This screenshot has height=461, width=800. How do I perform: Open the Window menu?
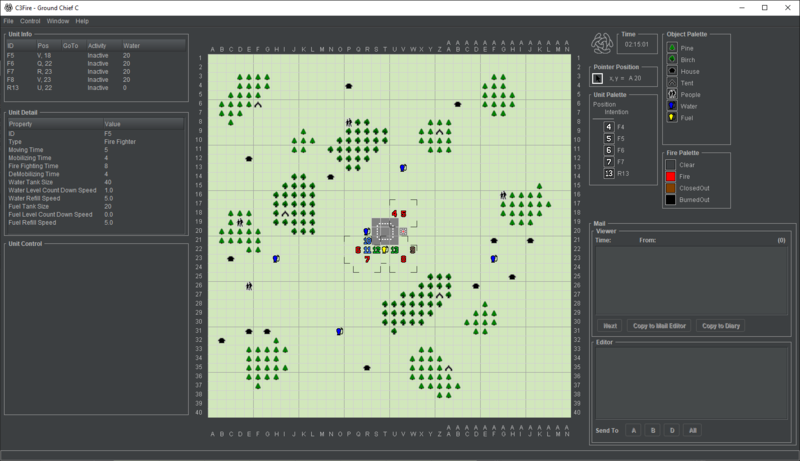coord(58,20)
